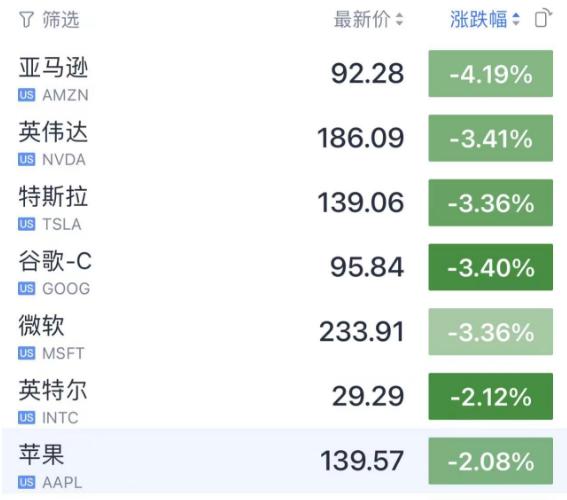Select the Microsoft price 233.91

tap(361, 332)
